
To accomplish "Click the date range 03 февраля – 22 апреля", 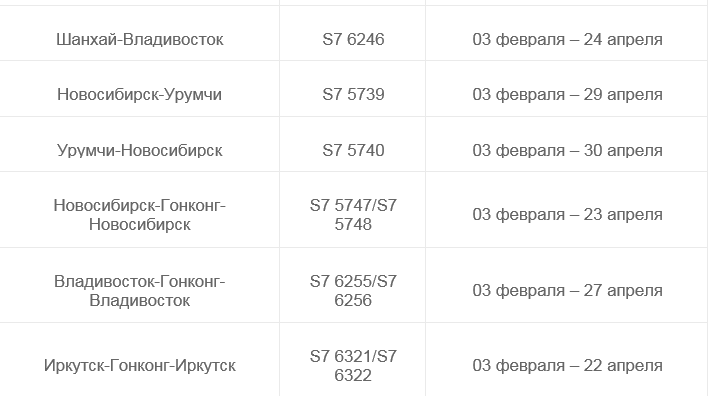I will click(x=567, y=365).
